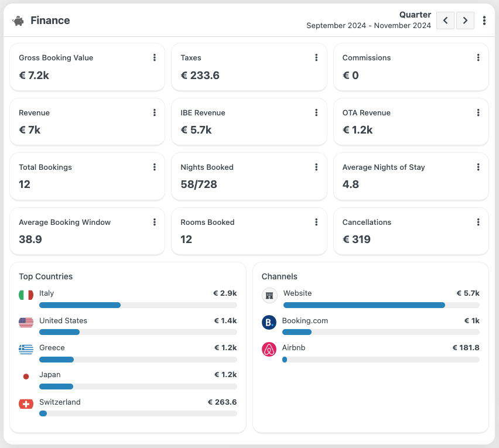Image resolution: width=499 pixels, height=448 pixels.
Task: Select the Switzerland row in Top Countries
Action: pyautogui.click(x=128, y=408)
